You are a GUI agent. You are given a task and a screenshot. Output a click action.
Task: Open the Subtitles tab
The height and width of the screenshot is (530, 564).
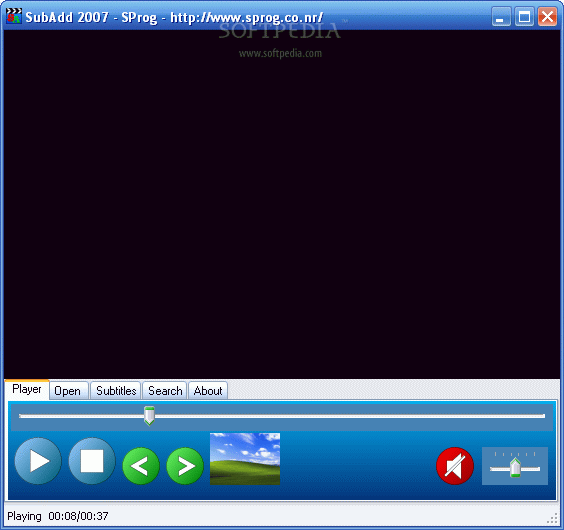[116, 391]
